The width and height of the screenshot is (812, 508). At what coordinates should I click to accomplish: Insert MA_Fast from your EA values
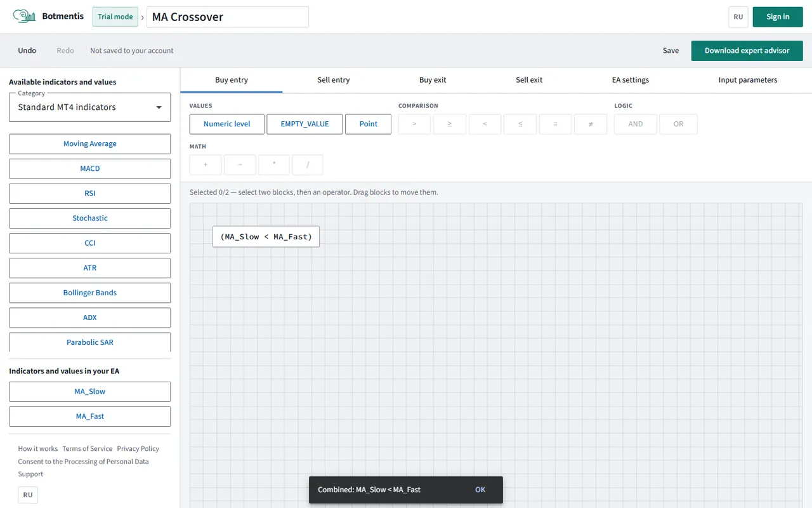click(x=90, y=417)
